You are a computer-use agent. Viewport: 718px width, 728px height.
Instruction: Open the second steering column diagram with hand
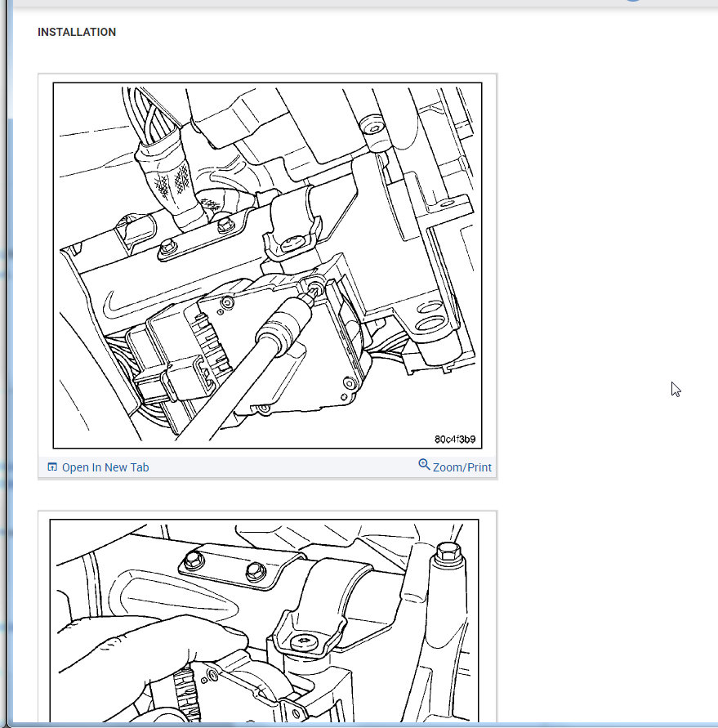264,621
